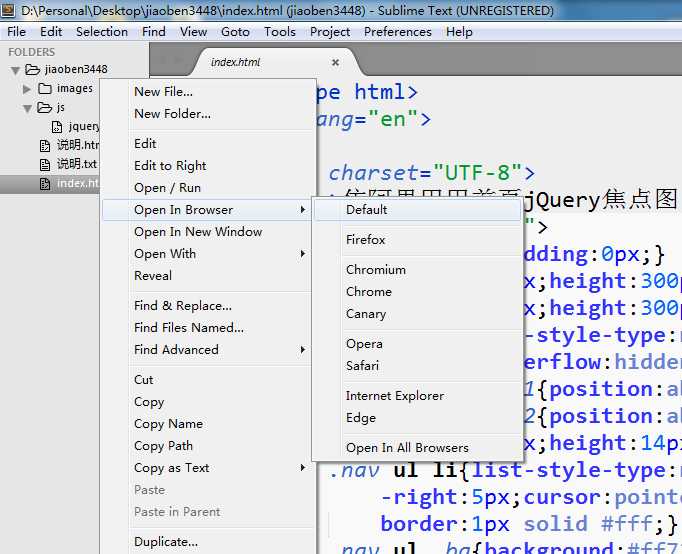Click the 说明.txt file icon
The height and width of the screenshot is (554, 682).
click(x=45, y=165)
